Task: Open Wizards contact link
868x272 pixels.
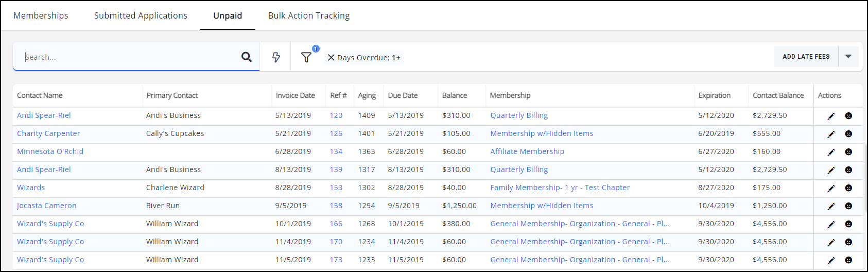Action: point(31,188)
